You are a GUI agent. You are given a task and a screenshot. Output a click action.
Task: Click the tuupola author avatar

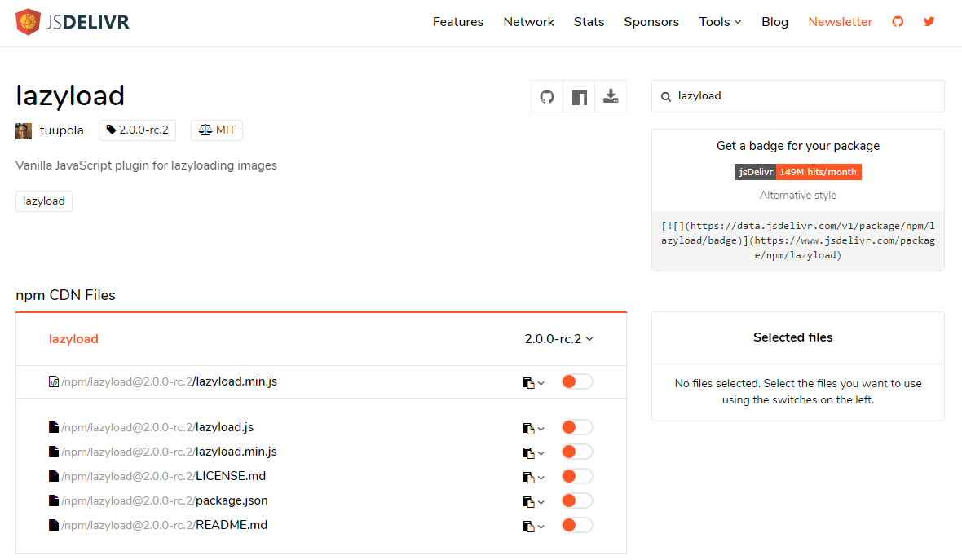[x=24, y=130]
